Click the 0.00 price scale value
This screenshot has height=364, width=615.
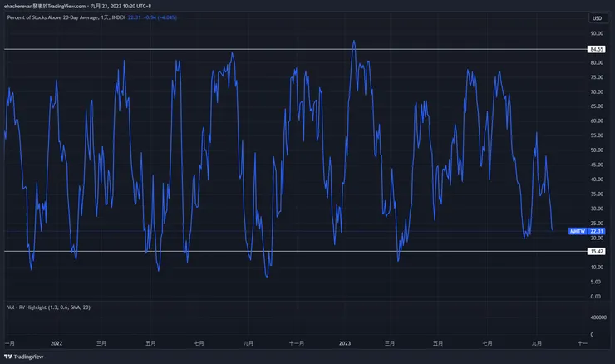(595, 296)
